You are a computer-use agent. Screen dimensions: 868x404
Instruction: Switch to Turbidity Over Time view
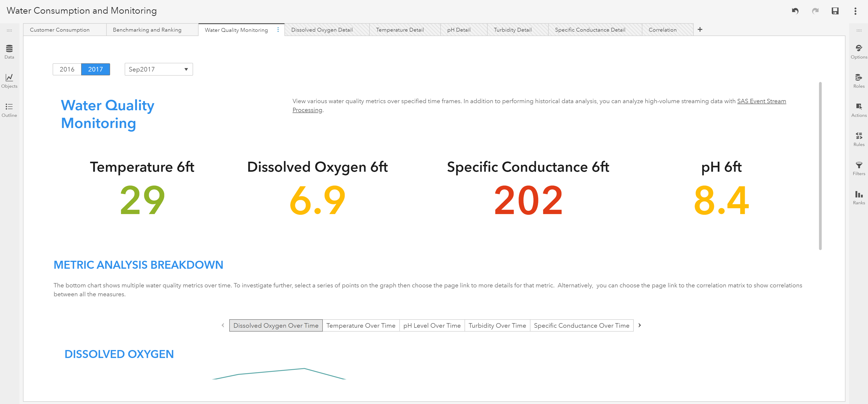(497, 325)
